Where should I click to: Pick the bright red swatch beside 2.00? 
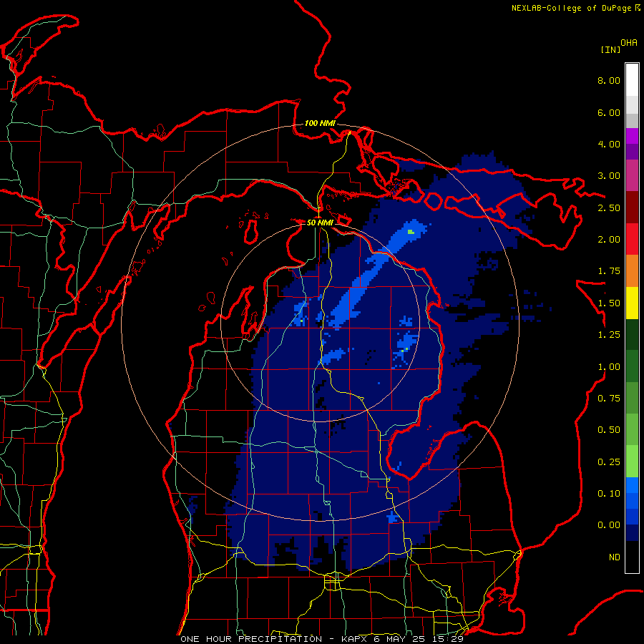click(632, 239)
